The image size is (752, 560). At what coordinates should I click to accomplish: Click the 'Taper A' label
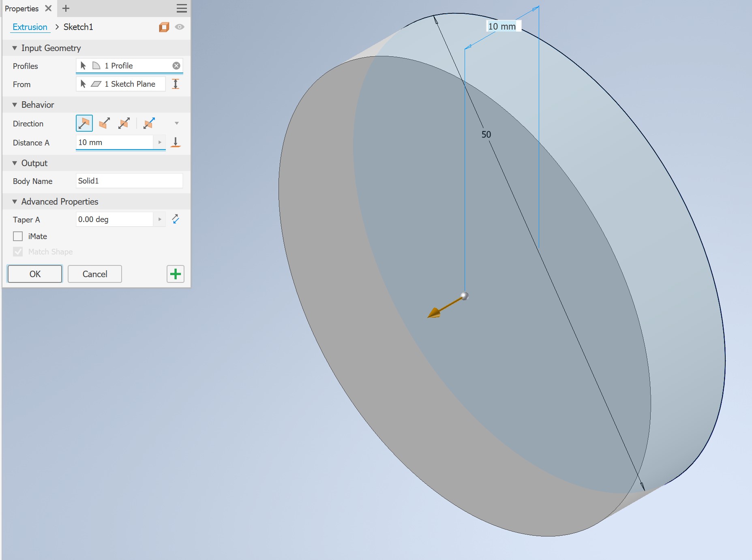coord(26,220)
